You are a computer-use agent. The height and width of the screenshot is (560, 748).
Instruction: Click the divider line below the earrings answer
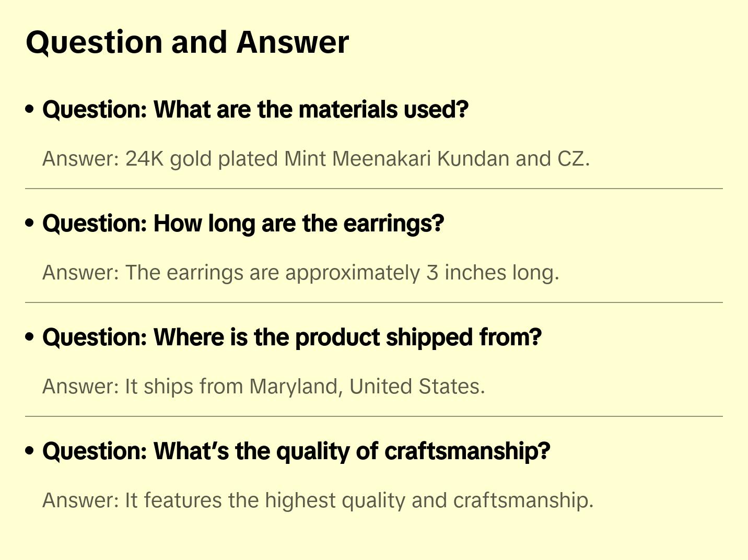[x=374, y=302]
